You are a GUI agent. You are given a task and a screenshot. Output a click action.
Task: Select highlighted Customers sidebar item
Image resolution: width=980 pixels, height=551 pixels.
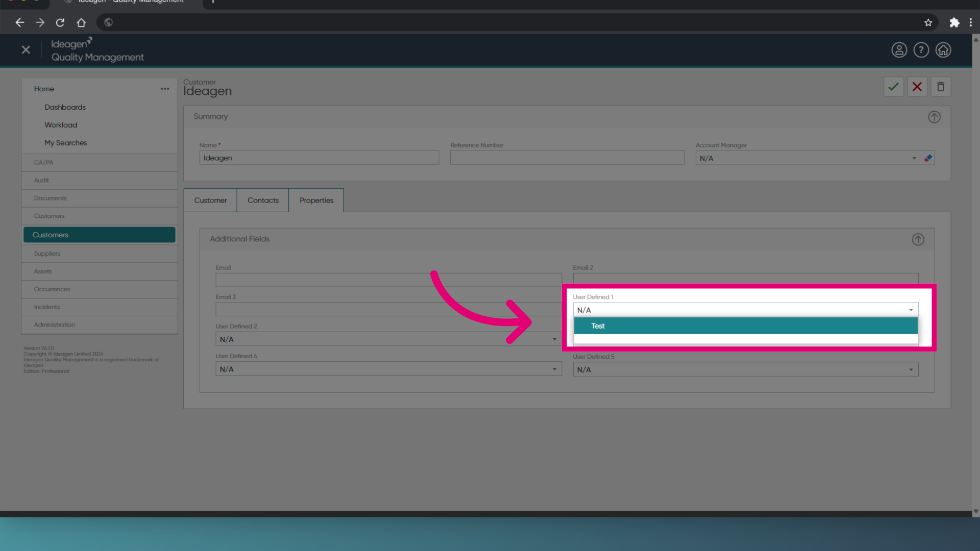(100, 235)
